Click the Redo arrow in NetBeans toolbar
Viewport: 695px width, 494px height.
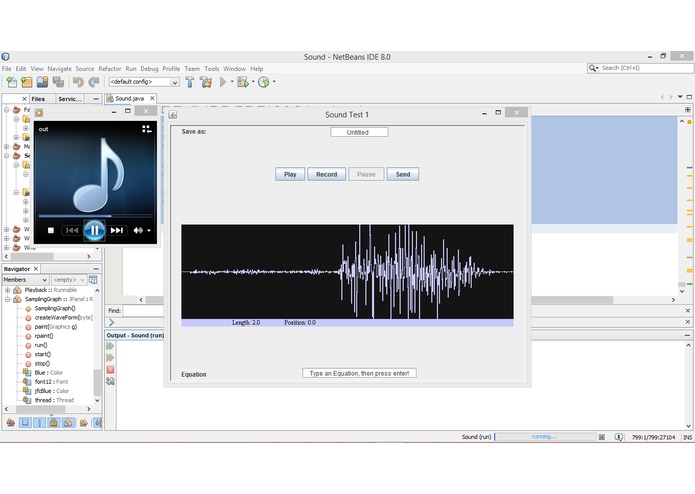tap(94, 82)
